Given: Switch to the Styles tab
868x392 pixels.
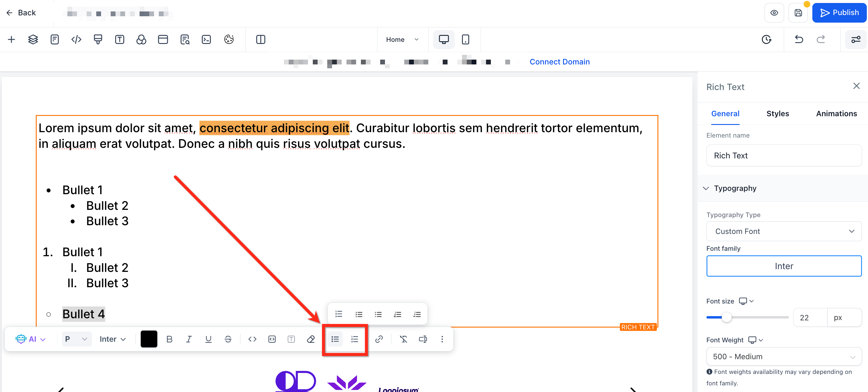Looking at the screenshot, I should (x=777, y=114).
